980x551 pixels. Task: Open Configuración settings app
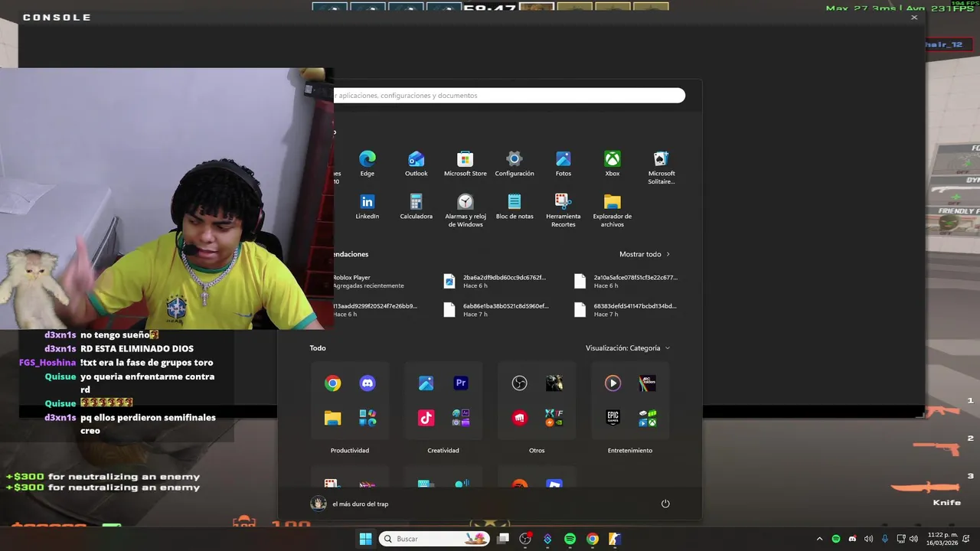(x=514, y=164)
